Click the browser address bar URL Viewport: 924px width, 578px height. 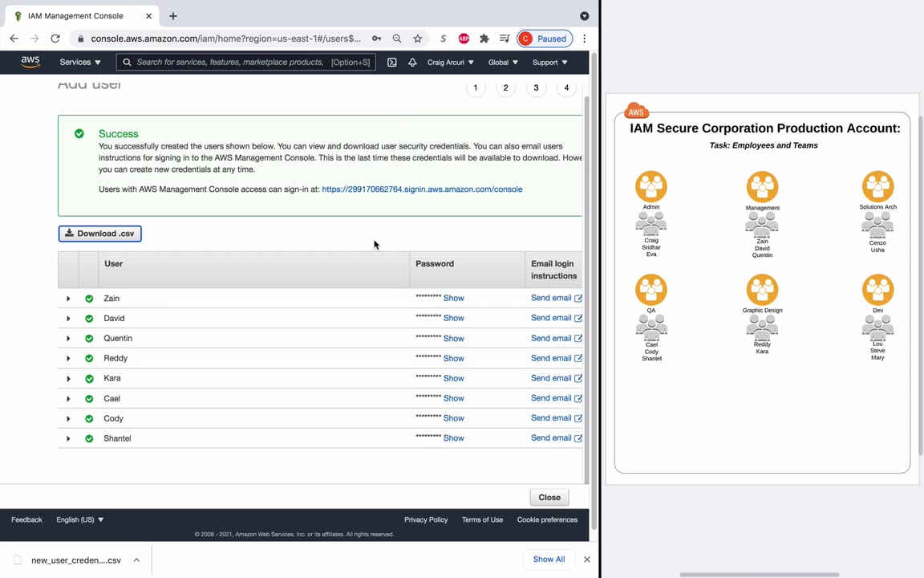(x=225, y=39)
